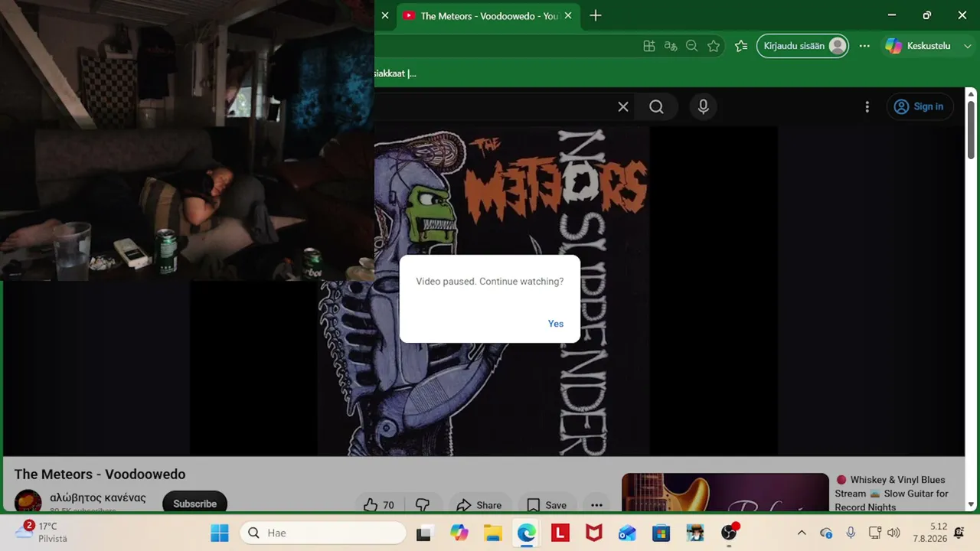Open a new browser tab
Image resolution: width=980 pixels, height=551 pixels.
click(x=596, y=15)
